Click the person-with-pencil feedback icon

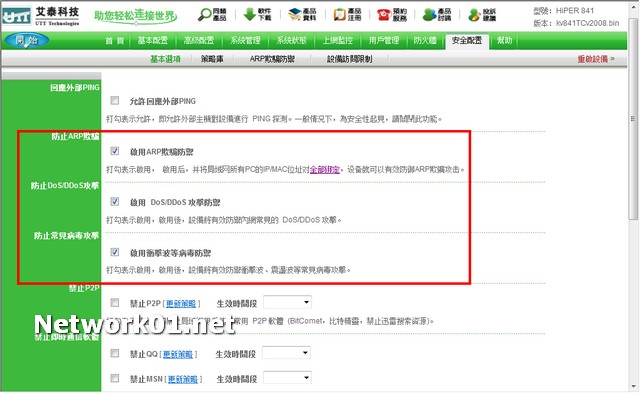[x=474, y=15]
